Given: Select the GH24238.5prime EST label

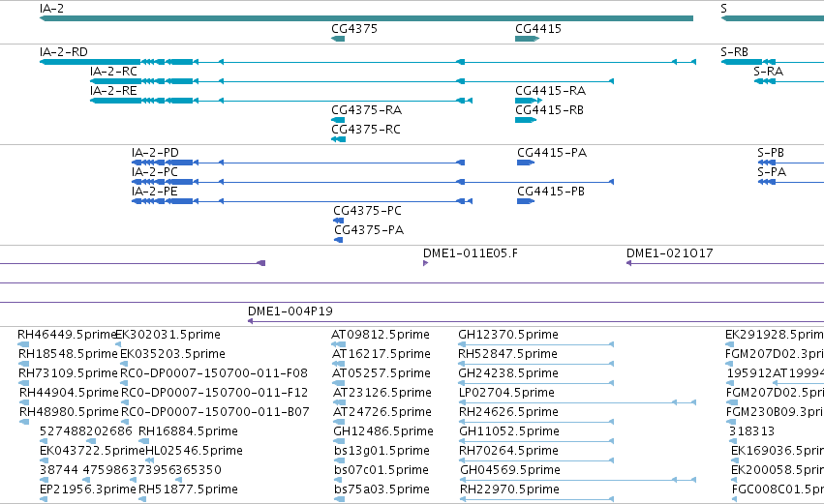Looking at the screenshot, I should pyautogui.click(x=508, y=373).
